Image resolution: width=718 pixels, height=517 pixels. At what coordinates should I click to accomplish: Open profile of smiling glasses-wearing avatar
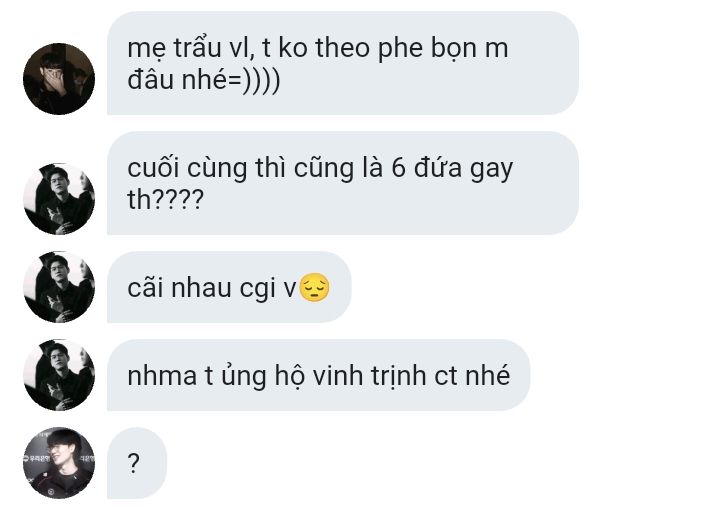pyautogui.click(x=59, y=463)
